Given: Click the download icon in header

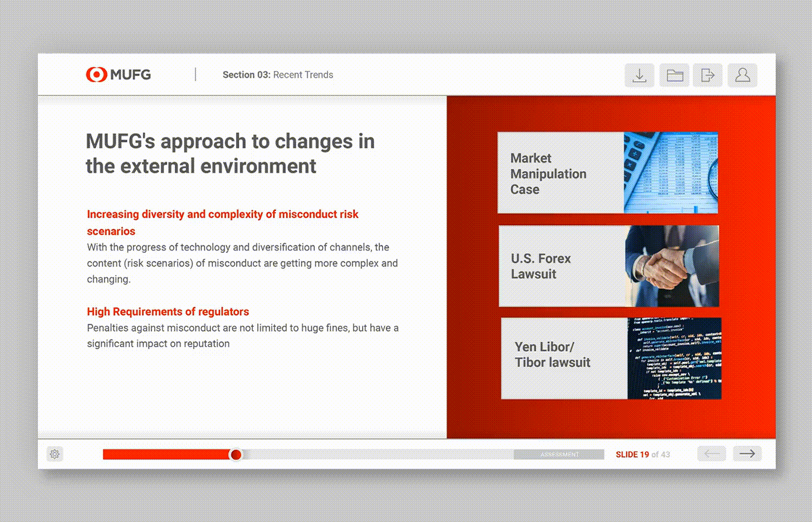Looking at the screenshot, I should coord(639,75).
